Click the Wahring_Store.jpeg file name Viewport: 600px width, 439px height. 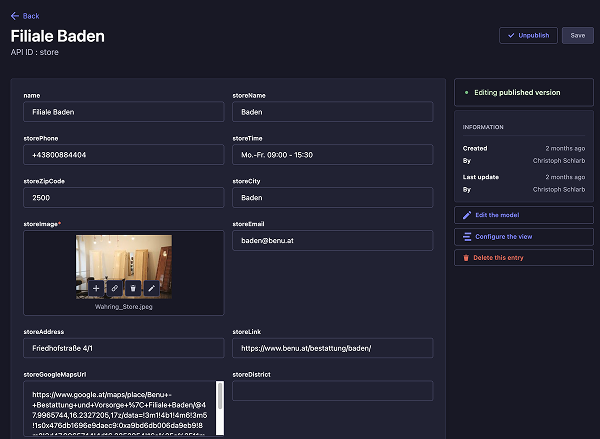pyautogui.click(x=124, y=307)
